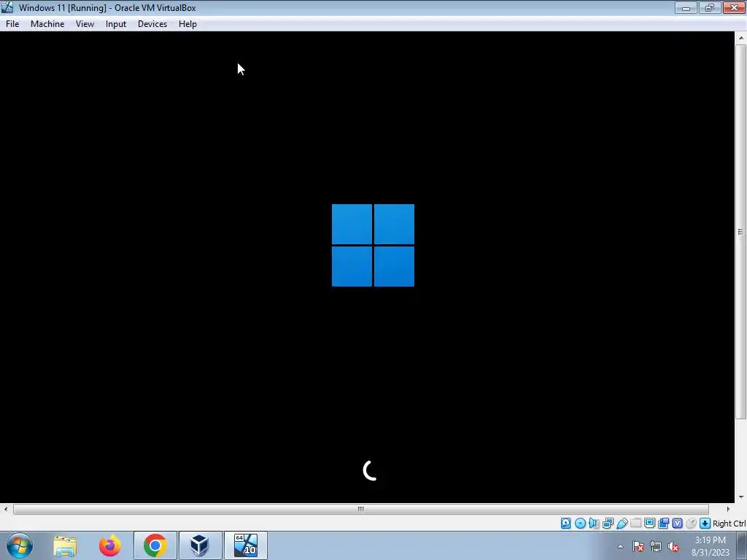Click the recording indicator icon
Screen dimensions: 747x560
click(x=663, y=524)
